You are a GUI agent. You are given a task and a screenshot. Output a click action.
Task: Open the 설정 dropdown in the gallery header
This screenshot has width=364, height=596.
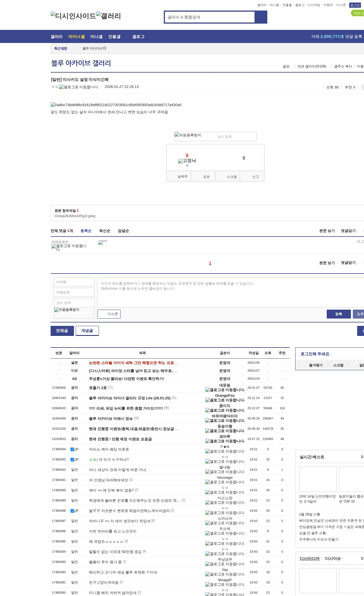286,66
